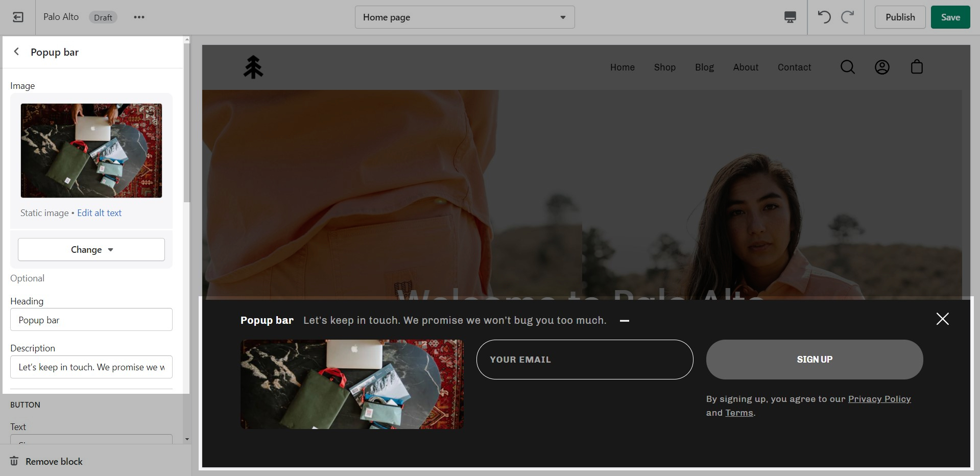Image resolution: width=980 pixels, height=476 pixels.
Task: Click the Publish button
Action: pos(899,17)
